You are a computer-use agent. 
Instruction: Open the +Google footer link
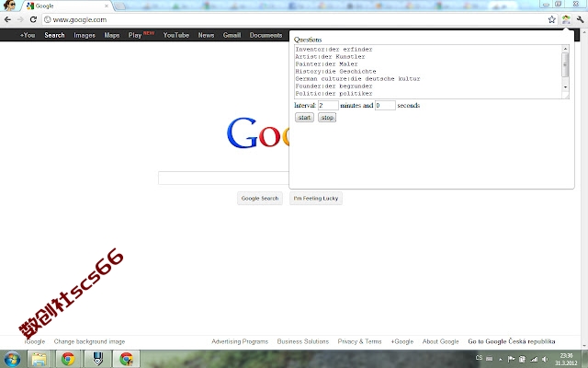click(402, 341)
